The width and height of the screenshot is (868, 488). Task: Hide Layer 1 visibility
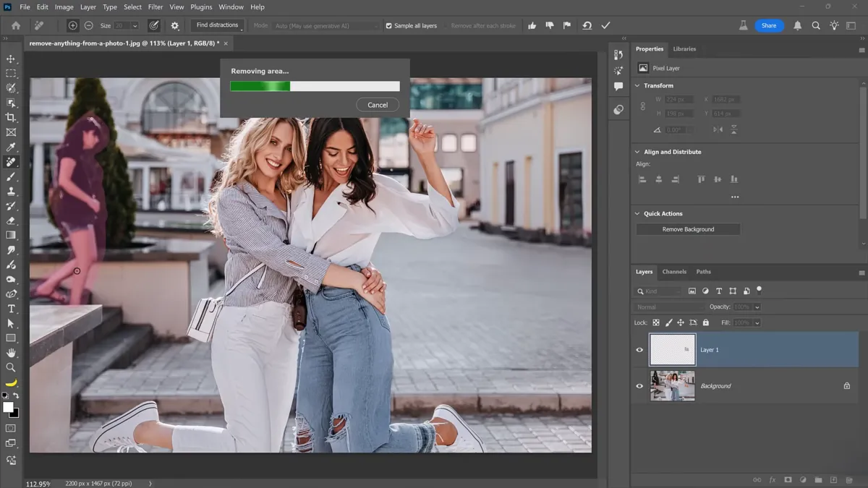click(x=639, y=349)
